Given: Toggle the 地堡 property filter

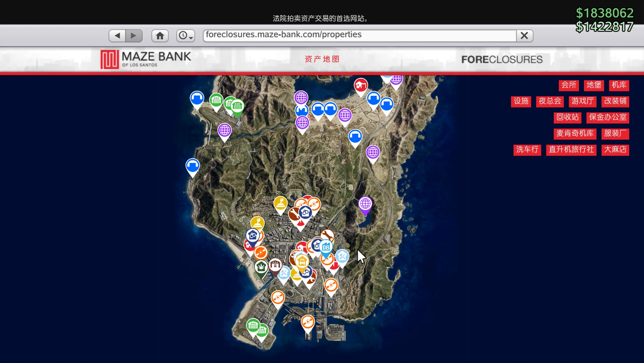Looking at the screenshot, I should point(594,85).
